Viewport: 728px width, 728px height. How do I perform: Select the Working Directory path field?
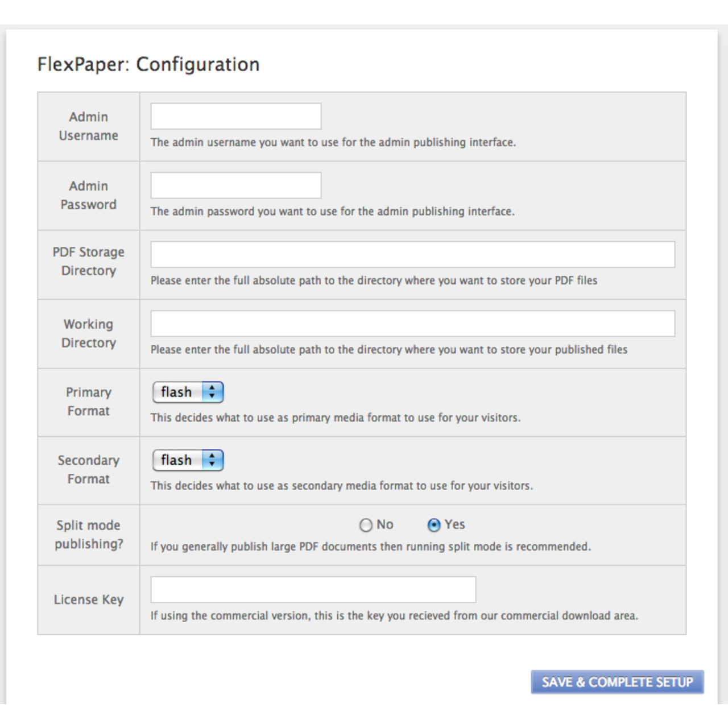tap(412, 324)
